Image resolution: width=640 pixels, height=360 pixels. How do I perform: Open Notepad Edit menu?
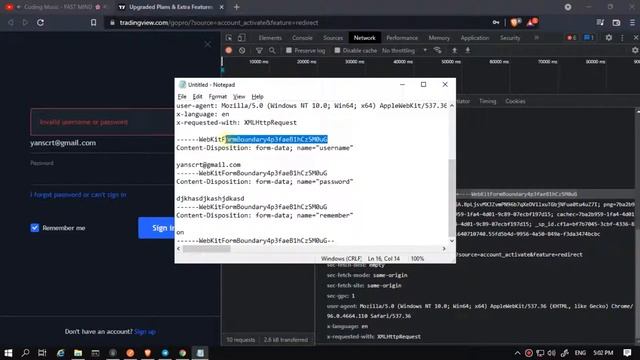click(198, 97)
